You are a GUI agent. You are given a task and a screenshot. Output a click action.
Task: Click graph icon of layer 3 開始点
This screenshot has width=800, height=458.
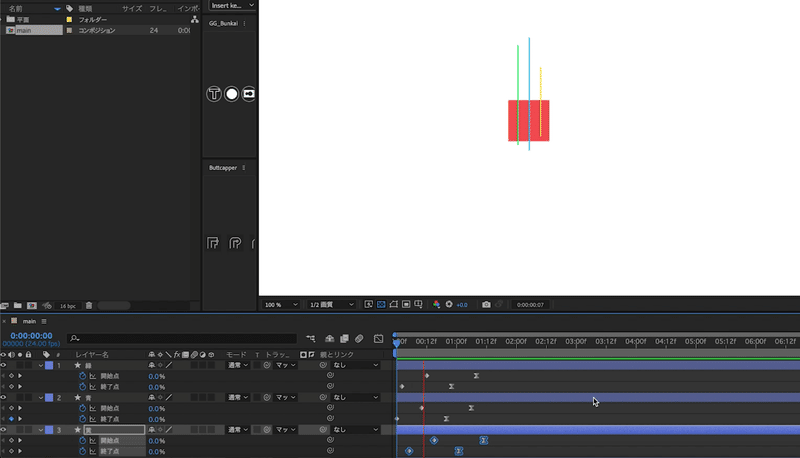pyautogui.click(x=93, y=440)
